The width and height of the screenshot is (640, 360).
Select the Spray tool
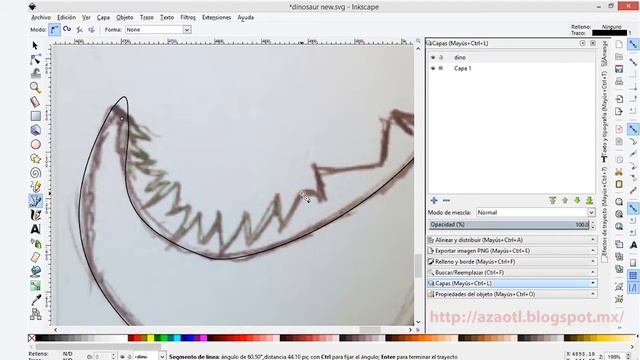pyautogui.click(x=35, y=244)
